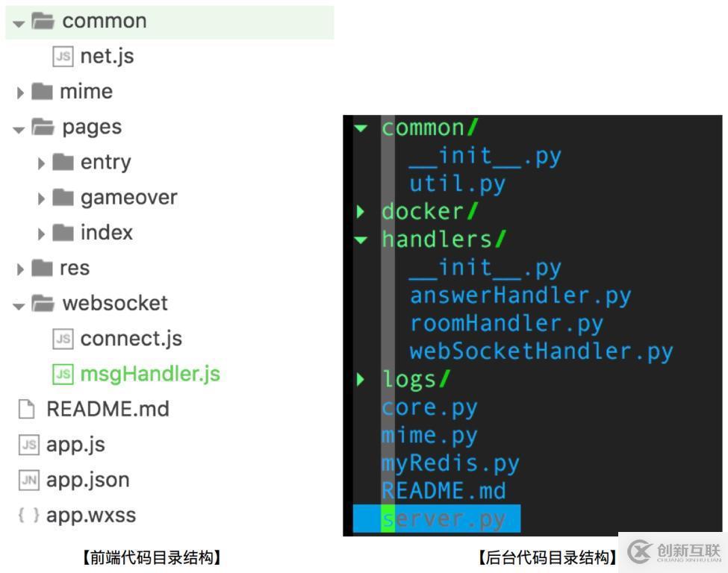Click the JS icon next to app.js
728x573 pixels.
click(28, 445)
